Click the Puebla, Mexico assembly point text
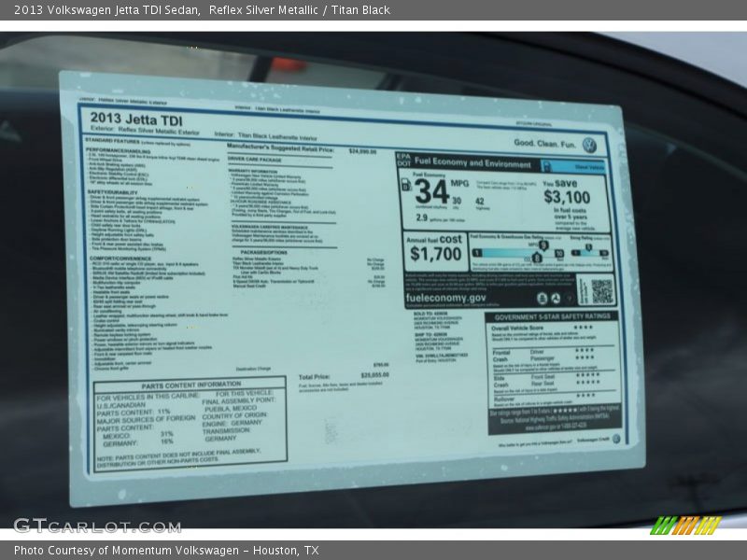Image resolution: width=747 pixels, height=560 pixels. click(x=230, y=409)
